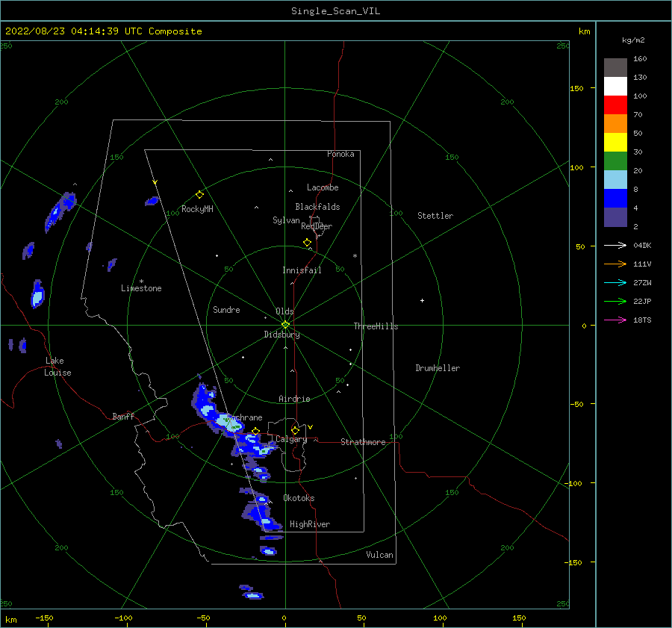Choose the bright blue 8 legend swatch
The image size is (672, 628).
615,199
